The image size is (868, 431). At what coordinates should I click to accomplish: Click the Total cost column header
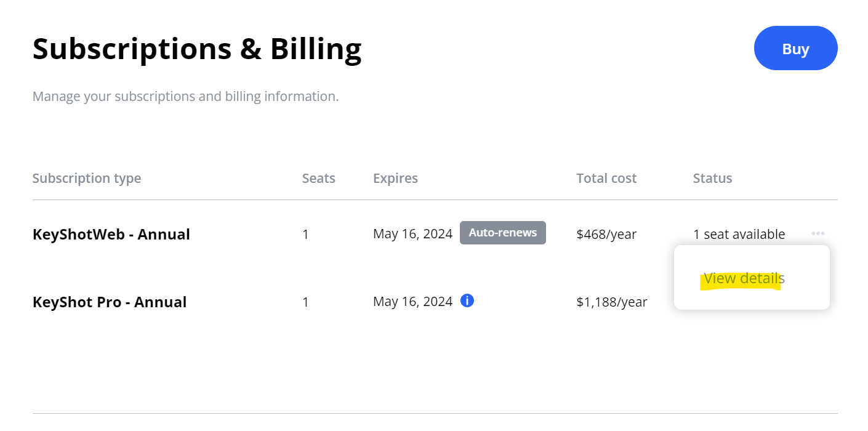click(606, 179)
